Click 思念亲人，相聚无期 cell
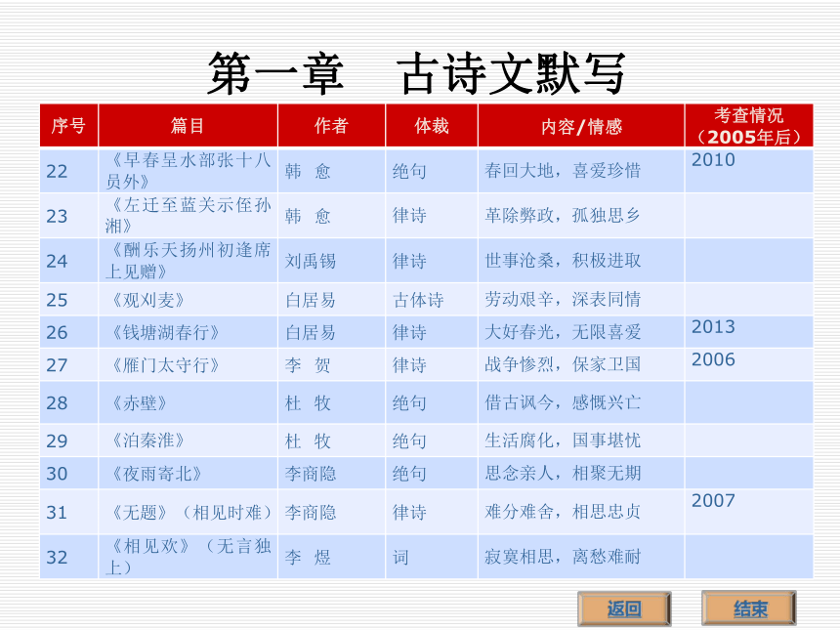The image size is (840, 630). [581, 473]
